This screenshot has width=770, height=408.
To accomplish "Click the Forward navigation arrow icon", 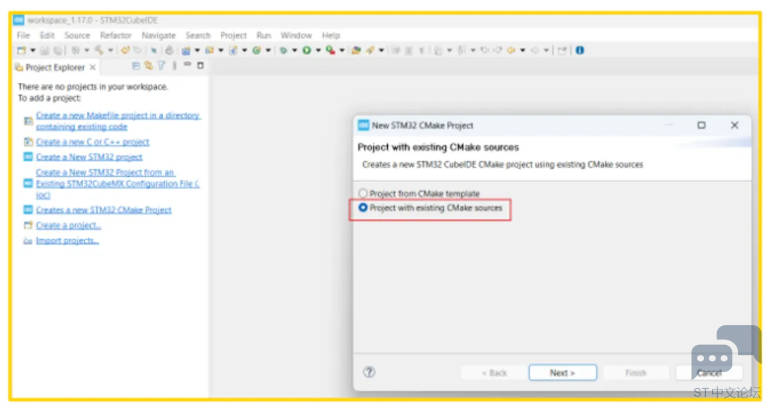I will coord(535,50).
